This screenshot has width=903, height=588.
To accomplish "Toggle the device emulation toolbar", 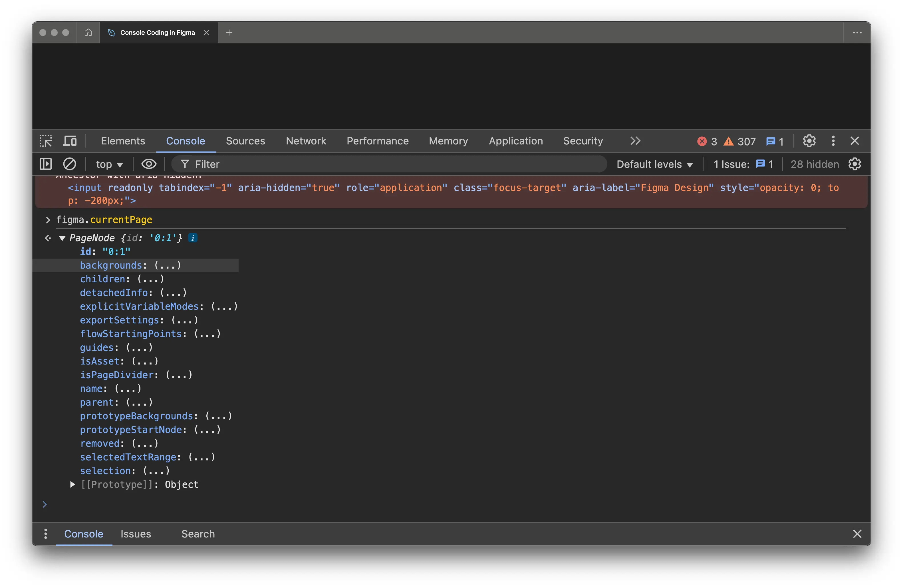I will tap(70, 141).
